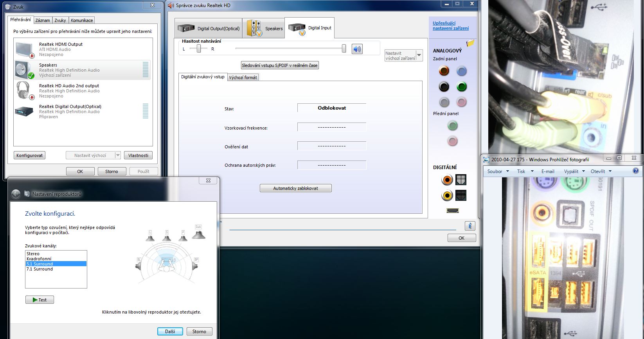
Task: Click the optical connector beside orange coaxial
Action: tap(461, 180)
